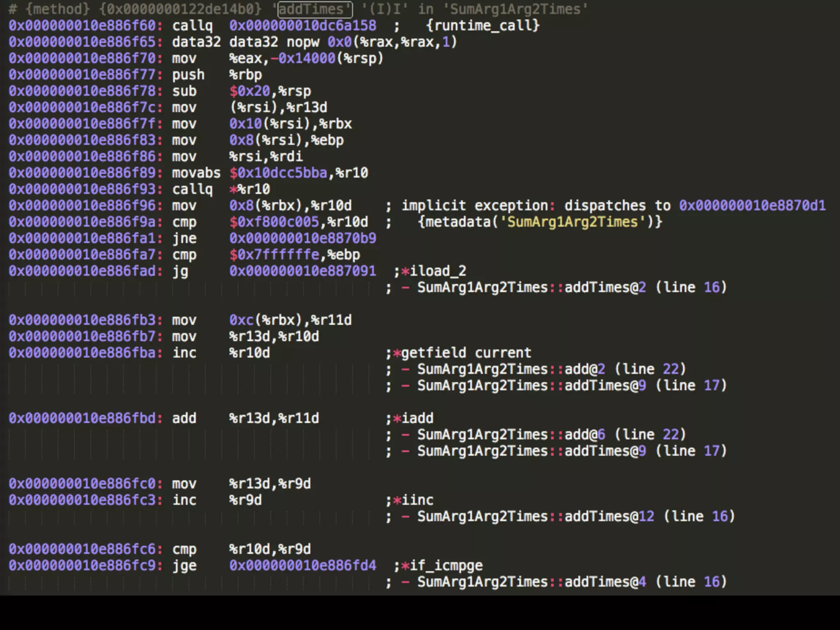
Task: Click the callq *%r10 instruction
Action: pyautogui.click(x=192, y=189)
